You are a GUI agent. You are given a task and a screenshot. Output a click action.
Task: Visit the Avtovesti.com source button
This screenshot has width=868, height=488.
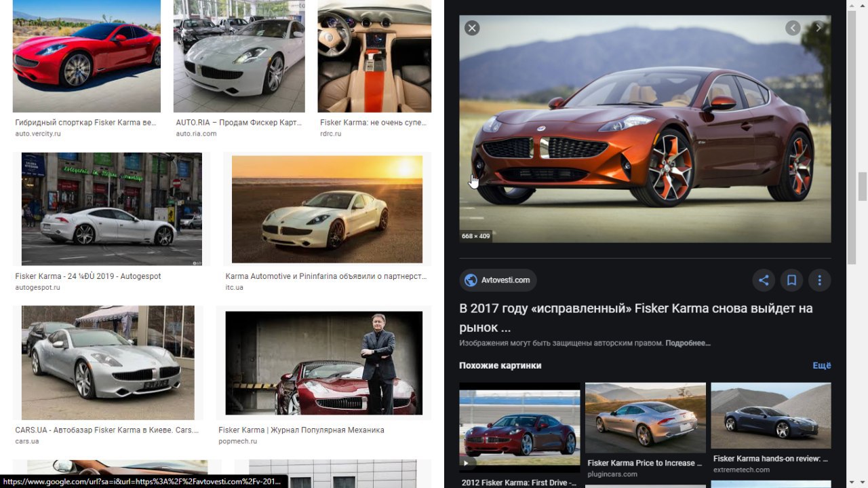[x=498, y=280]
